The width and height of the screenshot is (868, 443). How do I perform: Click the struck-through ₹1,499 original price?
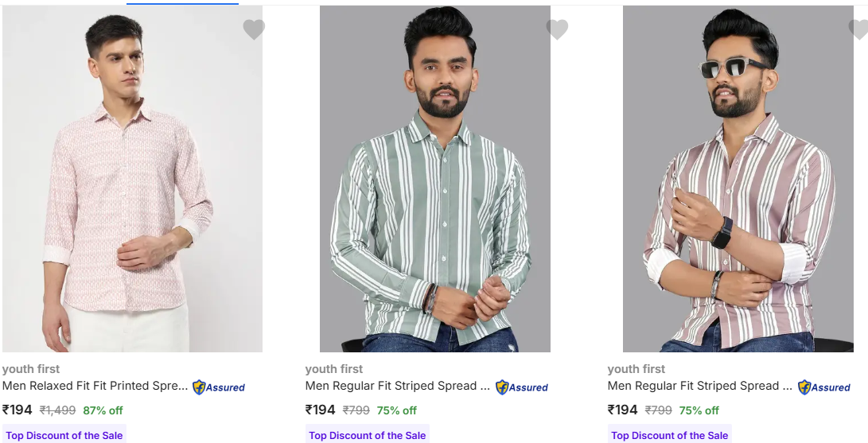pos(57,410)
